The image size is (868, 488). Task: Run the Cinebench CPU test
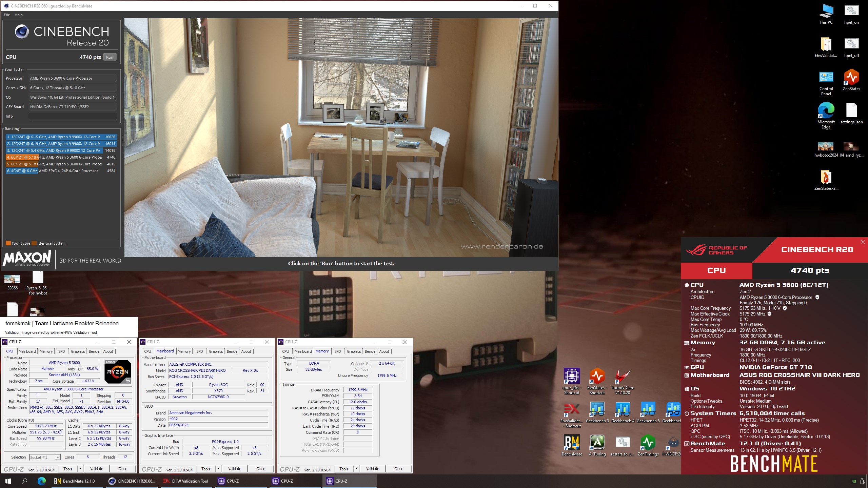point(110,57)
